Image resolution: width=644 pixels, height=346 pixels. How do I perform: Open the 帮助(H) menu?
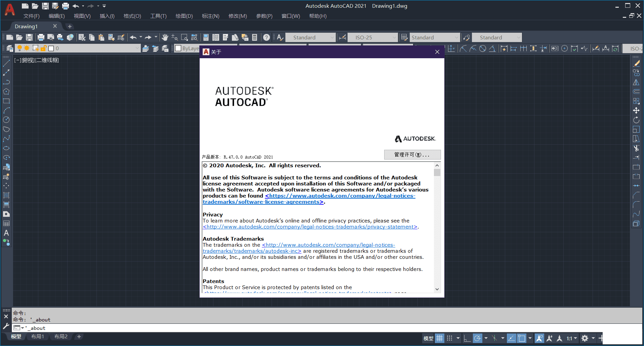pyautogui.click(x=318, y=16)
